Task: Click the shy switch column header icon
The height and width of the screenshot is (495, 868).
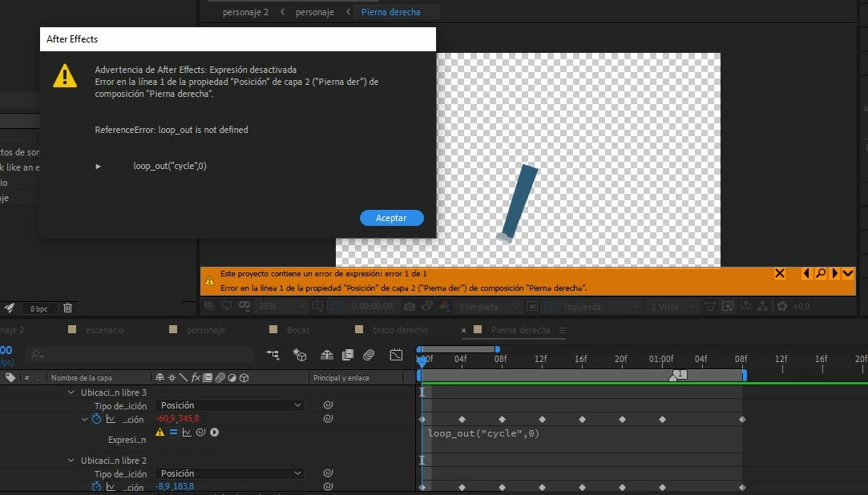Action: (x=160, y=378)
